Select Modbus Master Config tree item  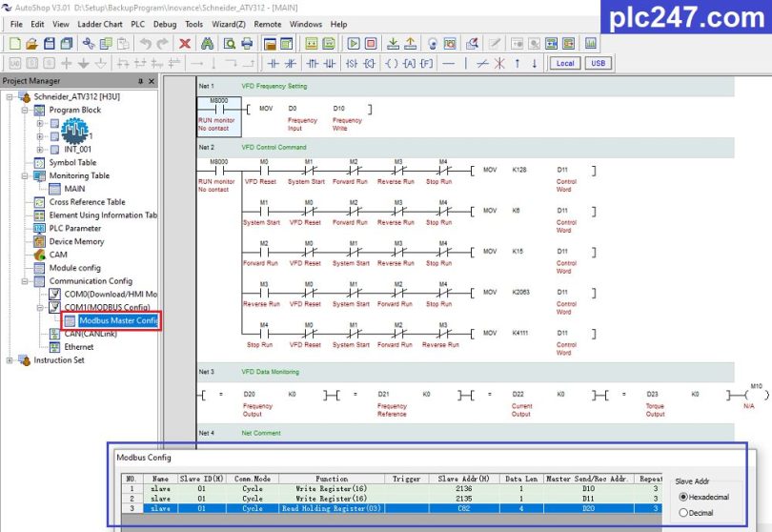[x=118, y=320]
